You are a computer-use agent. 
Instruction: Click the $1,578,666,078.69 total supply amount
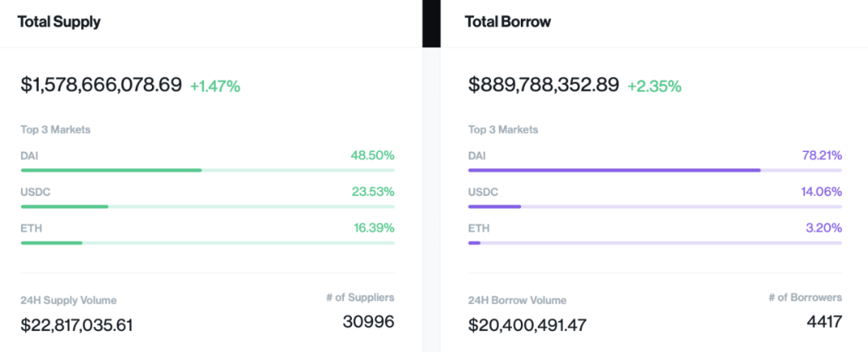pyautogui.click(x=101, y=84)
